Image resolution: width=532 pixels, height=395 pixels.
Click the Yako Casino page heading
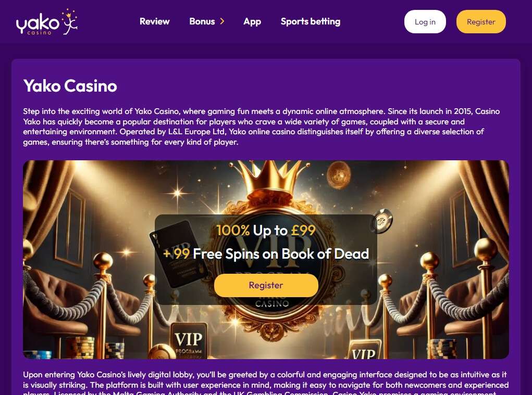[x=70, y=86]
